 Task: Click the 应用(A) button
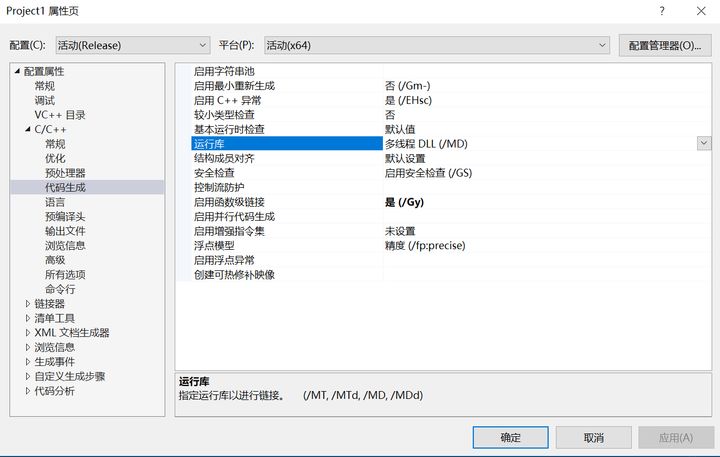point(676,437)
